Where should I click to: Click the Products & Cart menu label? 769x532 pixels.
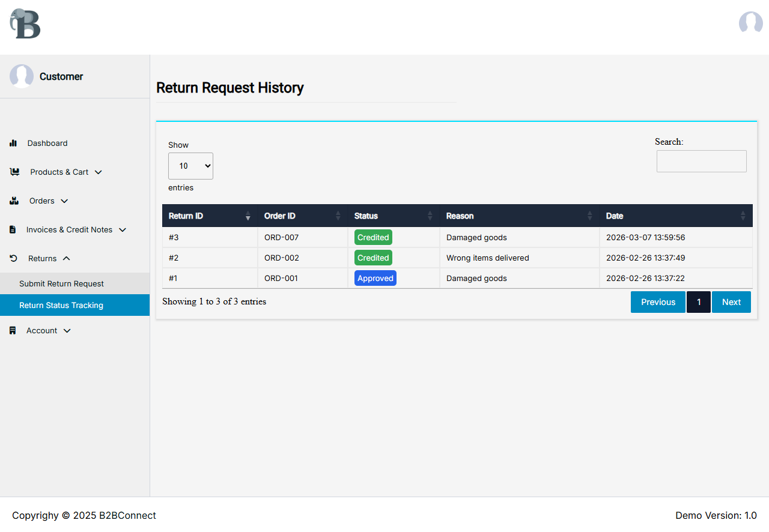[x=59, y=172]
